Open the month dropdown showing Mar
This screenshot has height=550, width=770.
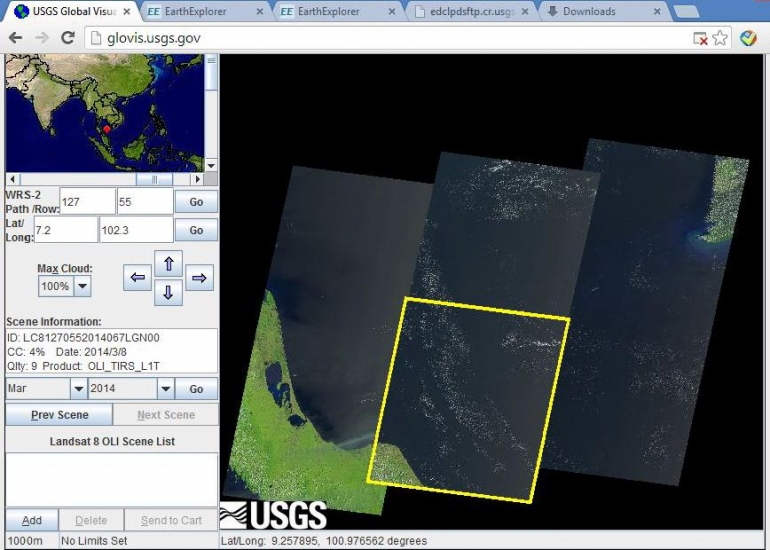click(78, 388)
